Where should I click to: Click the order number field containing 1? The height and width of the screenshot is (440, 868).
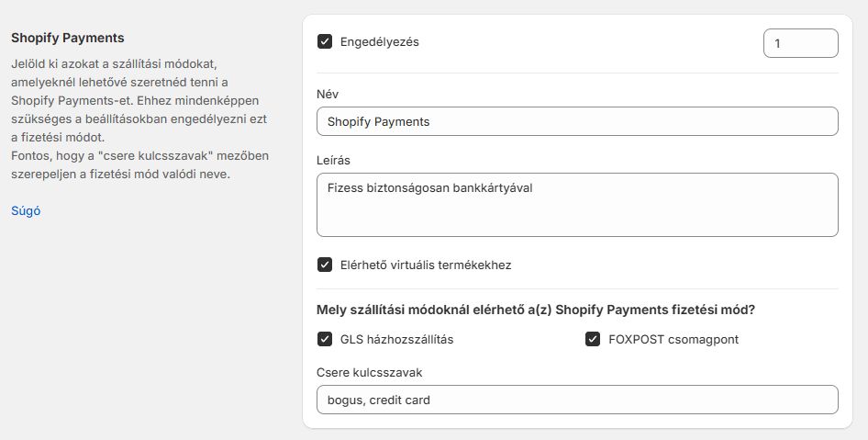(800, 43)
